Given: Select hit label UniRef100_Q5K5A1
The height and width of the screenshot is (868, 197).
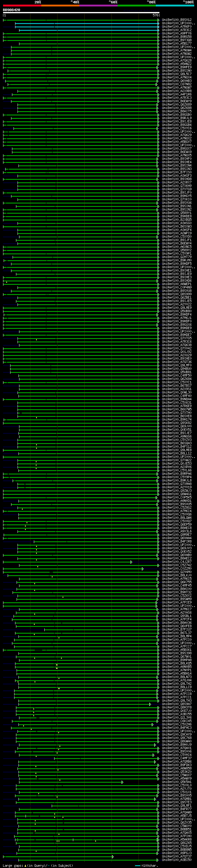Looking at the screenshot, I should coord(177,782).
